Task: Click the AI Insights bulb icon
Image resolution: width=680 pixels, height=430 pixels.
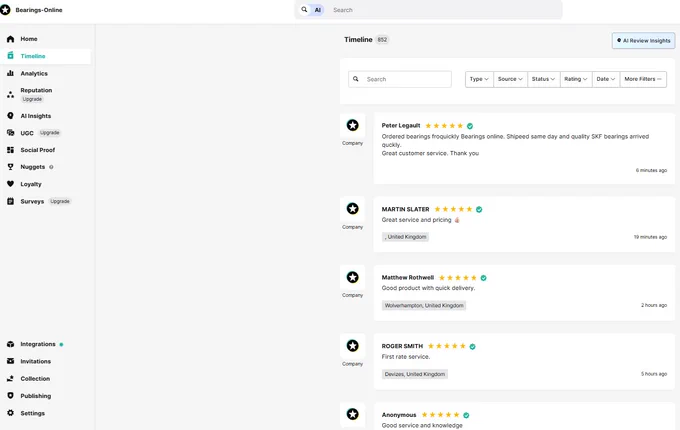Action: (10, 116)
